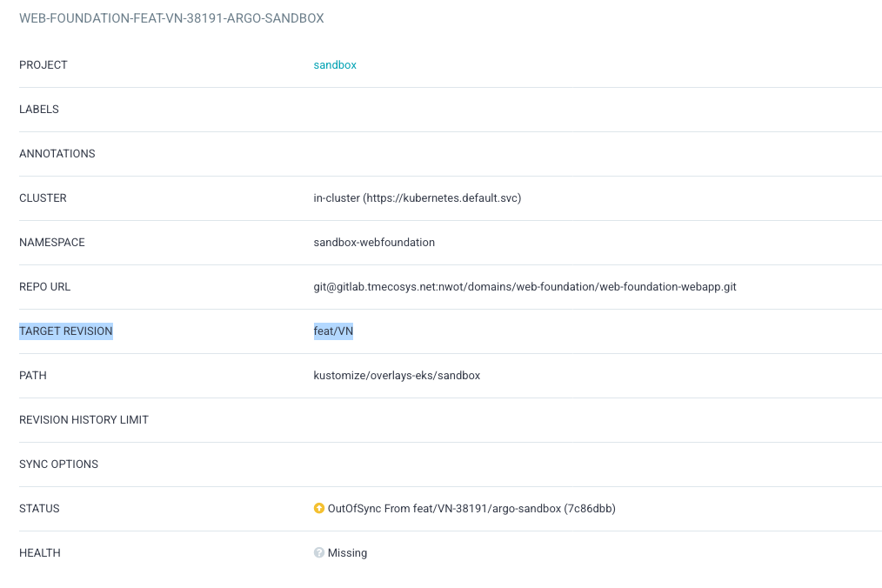Screen dimensions: 882x588
Task: Click the OutOfSync warning icon
Action: point(319,508)
